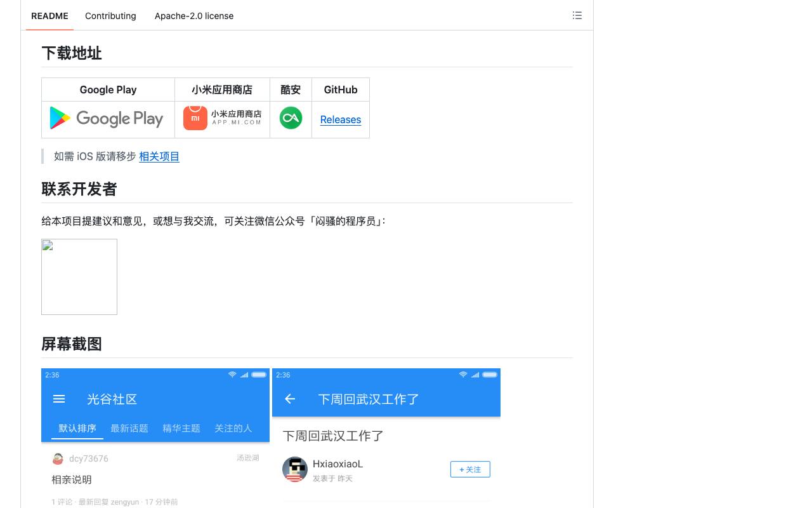Image resolution: width=812 pixels, height=508 pixels.
Task: Click the 下周回武汉工作了 post title below toolbar
Action: click(333, 436)
